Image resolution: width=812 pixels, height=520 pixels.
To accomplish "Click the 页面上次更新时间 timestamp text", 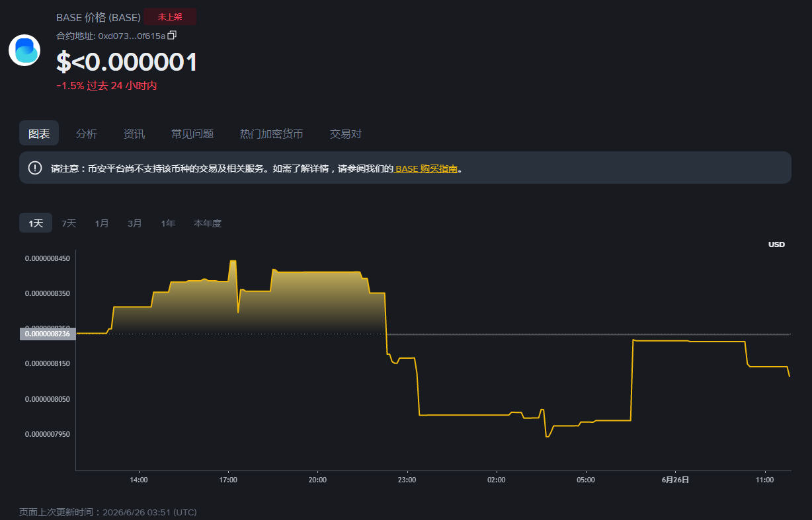I will 108,512.
